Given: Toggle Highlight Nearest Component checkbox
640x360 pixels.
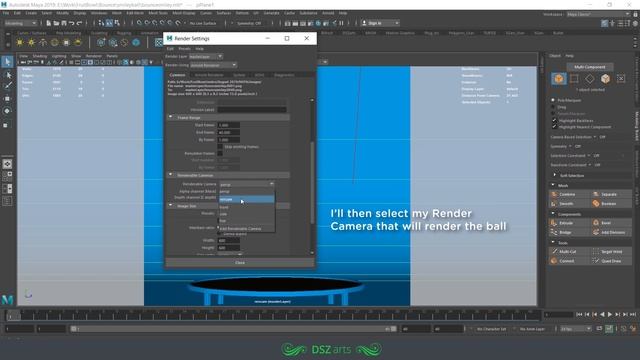Looking at the screenshot, I should [554, 127].
